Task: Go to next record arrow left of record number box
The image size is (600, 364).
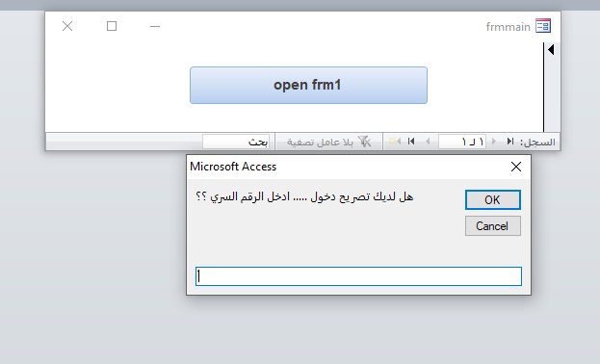Action: 428,142
